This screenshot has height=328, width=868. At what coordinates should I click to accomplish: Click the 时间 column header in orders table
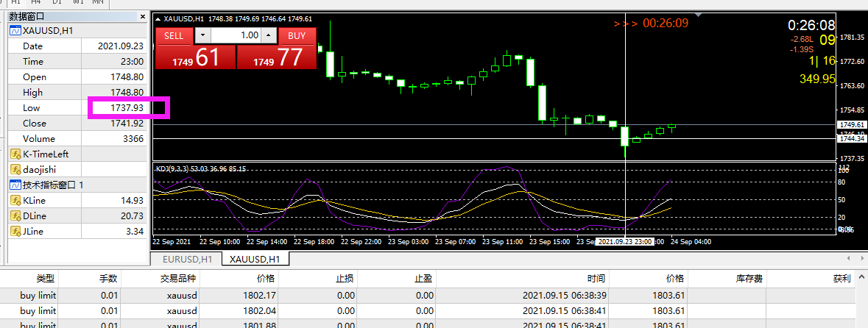click(x=596, y=279)
